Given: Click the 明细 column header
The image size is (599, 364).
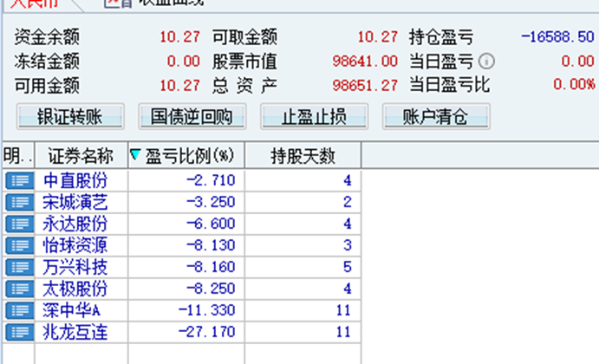Looking at the screenshot, I should (16, 156).
